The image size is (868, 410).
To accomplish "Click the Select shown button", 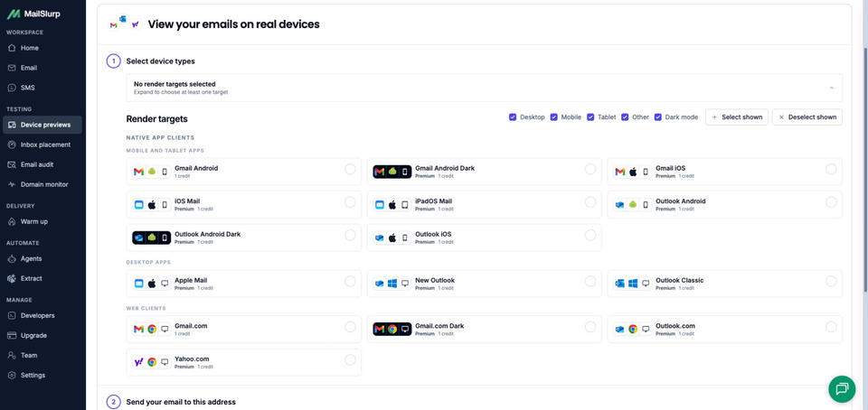I will click(x=737, y=117).
